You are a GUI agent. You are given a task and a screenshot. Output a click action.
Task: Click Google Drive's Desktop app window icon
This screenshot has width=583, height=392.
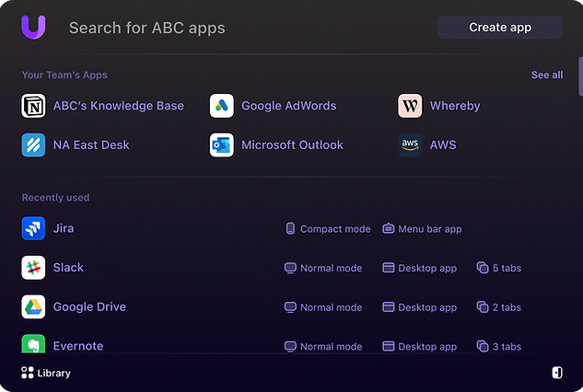click(388, 307)
